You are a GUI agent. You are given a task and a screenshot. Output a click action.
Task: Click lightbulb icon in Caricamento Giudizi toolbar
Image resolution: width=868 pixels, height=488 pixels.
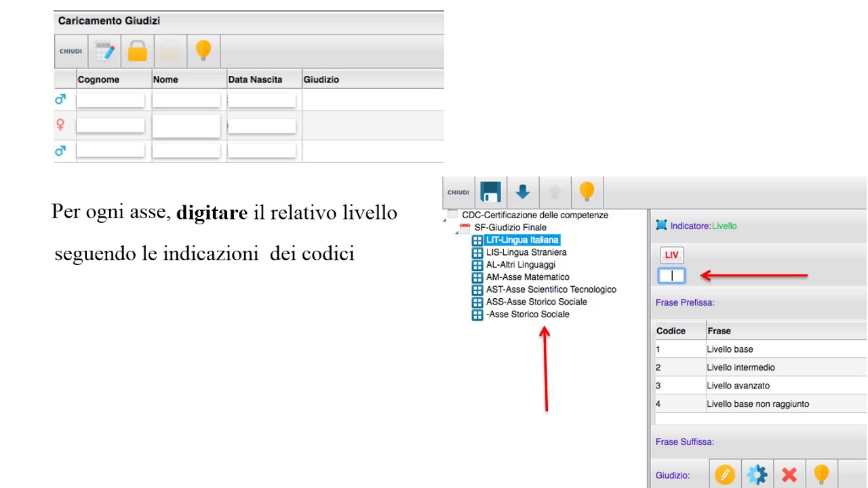click(x=203, y=52)
